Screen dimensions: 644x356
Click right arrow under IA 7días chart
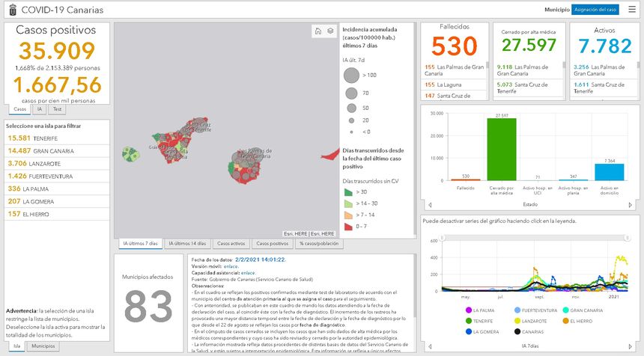(631, 348)
